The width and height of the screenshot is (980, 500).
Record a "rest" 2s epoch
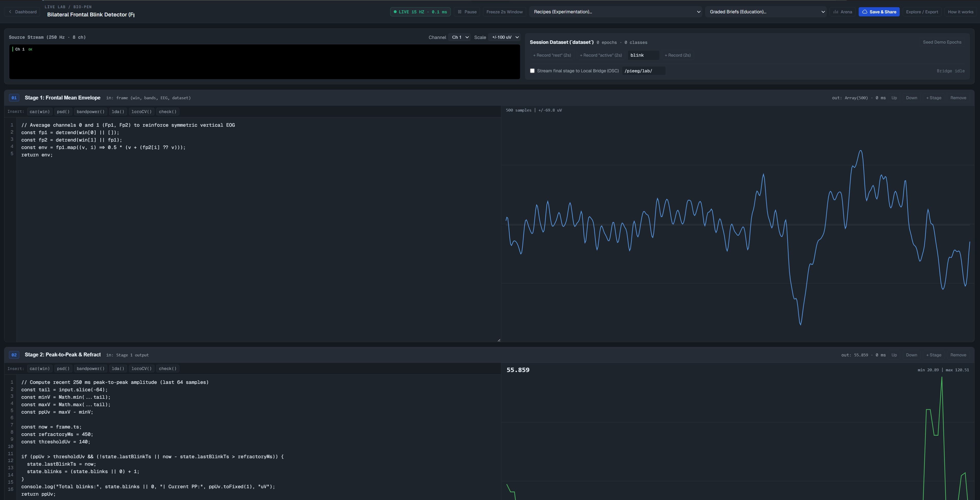pos(552,55)
